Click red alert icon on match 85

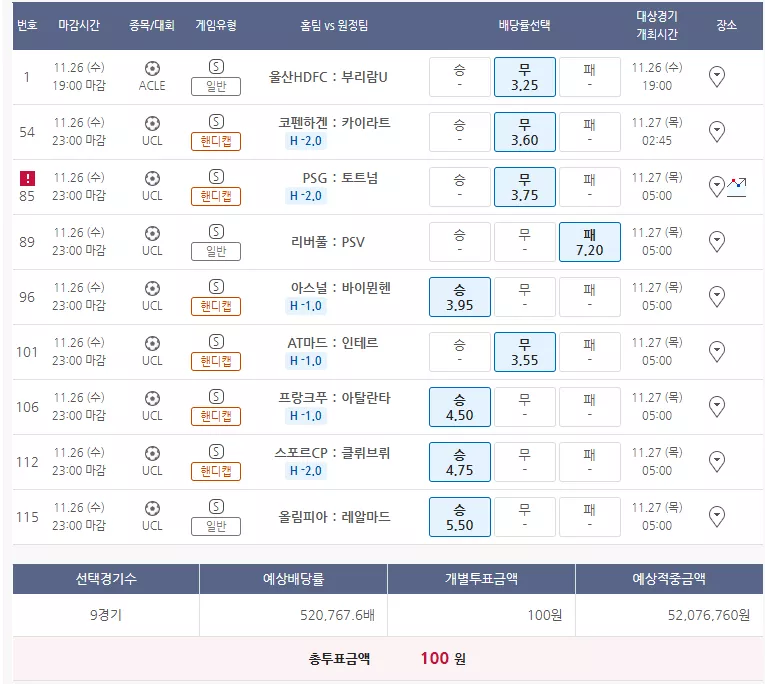tap(27, 178)
